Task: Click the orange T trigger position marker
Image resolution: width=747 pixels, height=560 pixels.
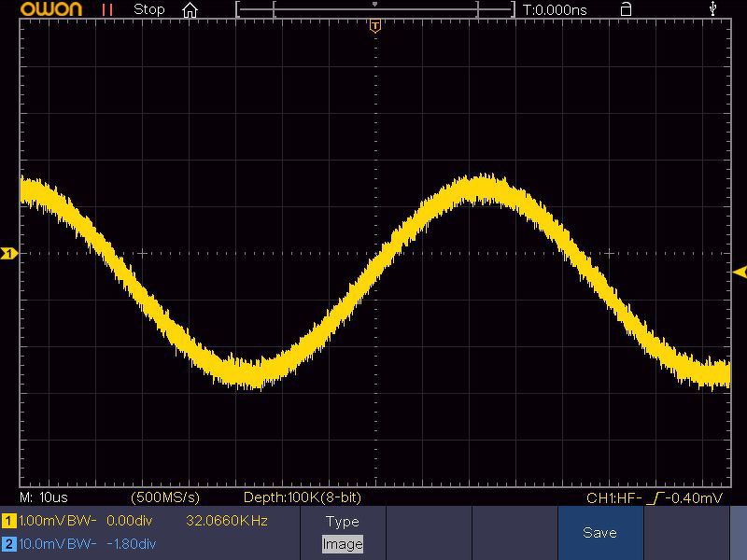Action: tap(375, 26)
